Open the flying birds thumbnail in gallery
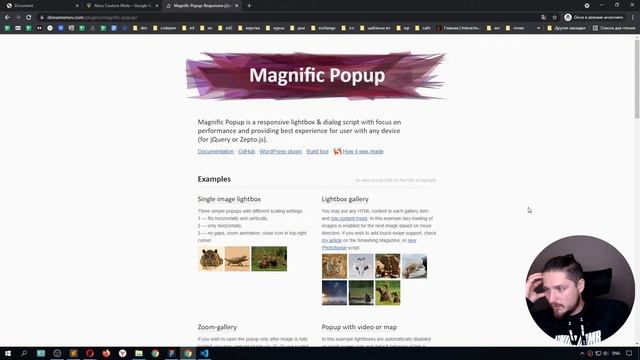Screen dimensions: 640x360 pyautogui.click(x=361, y=266)
